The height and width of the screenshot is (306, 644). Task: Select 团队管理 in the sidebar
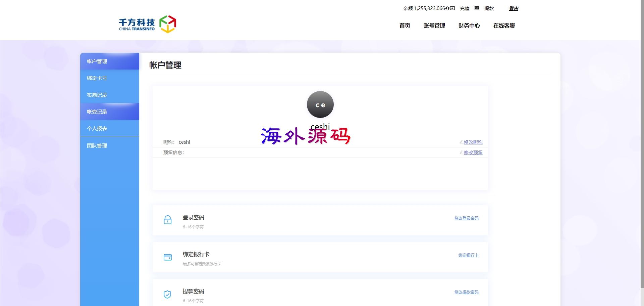110,145
